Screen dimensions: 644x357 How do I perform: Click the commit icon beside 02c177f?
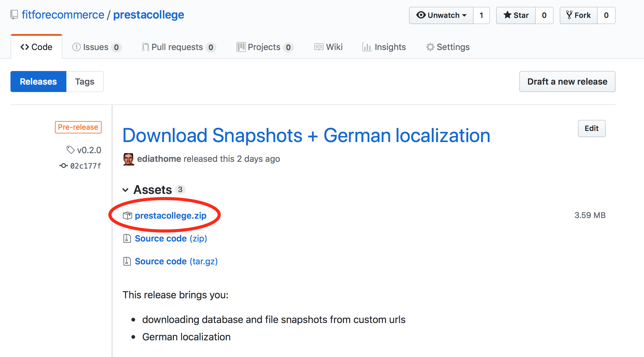click(63, 166)
